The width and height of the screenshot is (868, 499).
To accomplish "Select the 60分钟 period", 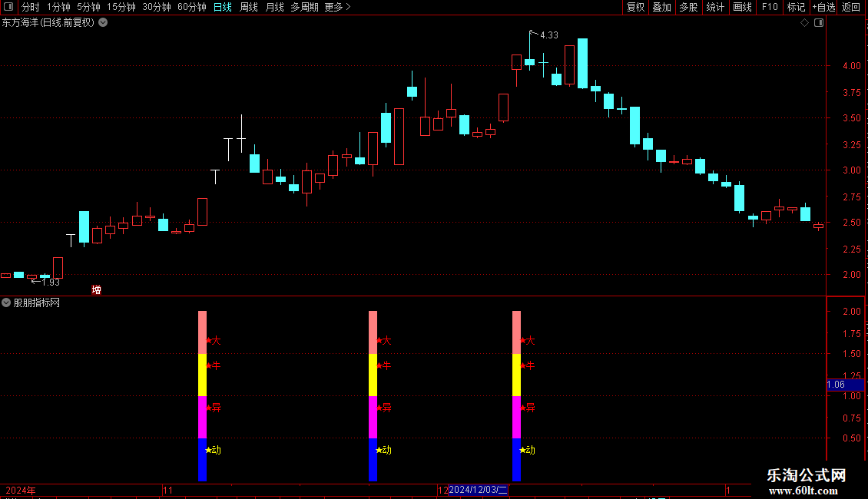I will (192, 7).
